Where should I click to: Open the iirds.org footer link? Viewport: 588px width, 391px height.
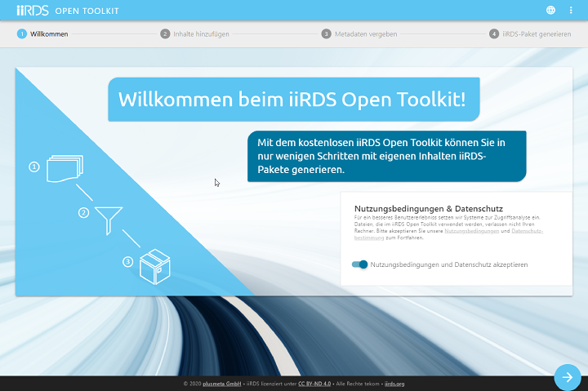[x=394, y=384]
